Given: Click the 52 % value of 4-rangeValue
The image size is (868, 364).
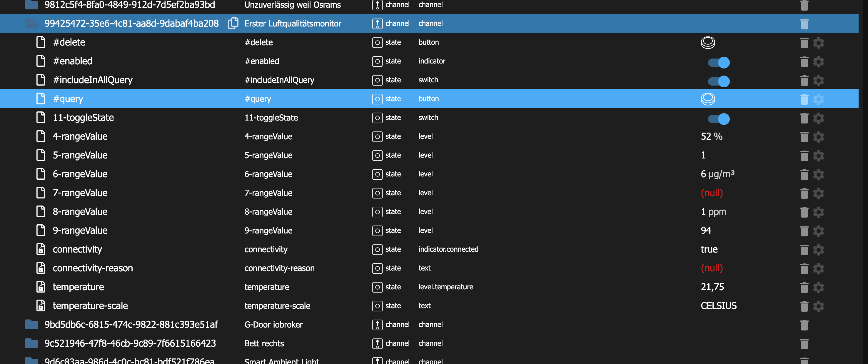Looking at the screenshot, I should [x=711, y=136].
